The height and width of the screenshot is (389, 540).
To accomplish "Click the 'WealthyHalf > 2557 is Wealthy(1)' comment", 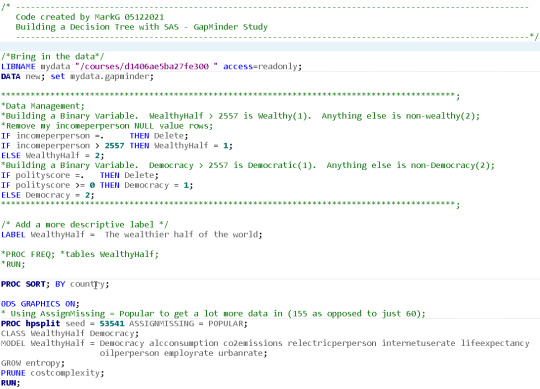I will click(230, 116).
